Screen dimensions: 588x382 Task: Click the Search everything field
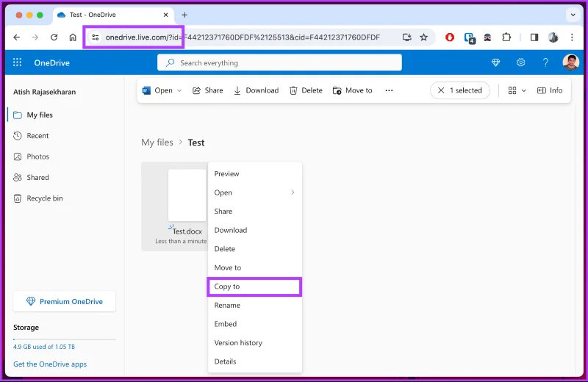279,62
